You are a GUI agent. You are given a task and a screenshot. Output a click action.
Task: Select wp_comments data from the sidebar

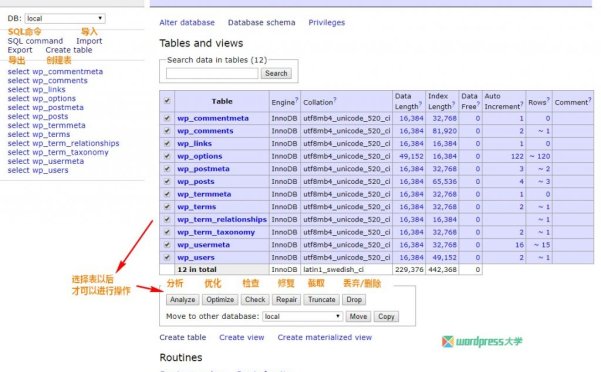tap(18, 80)
